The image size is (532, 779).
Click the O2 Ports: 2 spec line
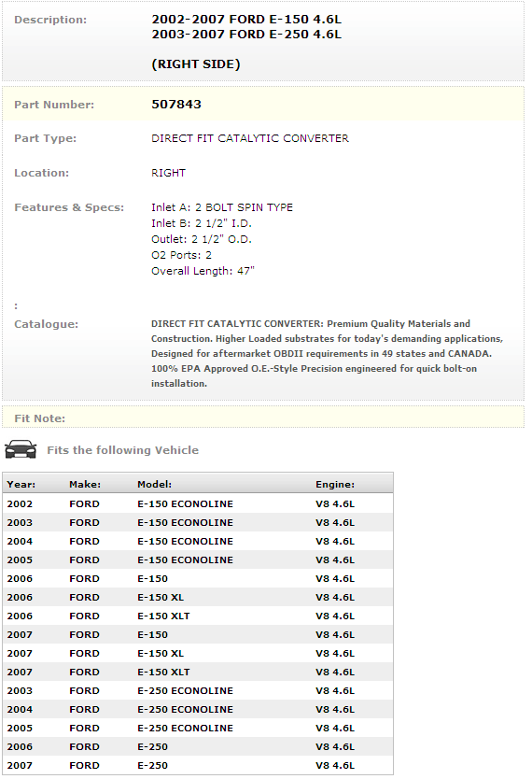pyautogui.click(x=182, y=255)
